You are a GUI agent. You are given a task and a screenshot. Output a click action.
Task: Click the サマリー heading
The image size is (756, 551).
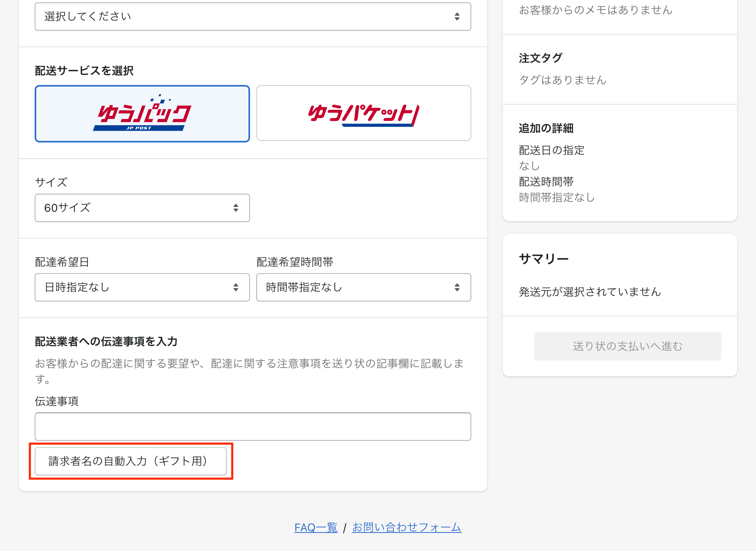tap(544, 259)
